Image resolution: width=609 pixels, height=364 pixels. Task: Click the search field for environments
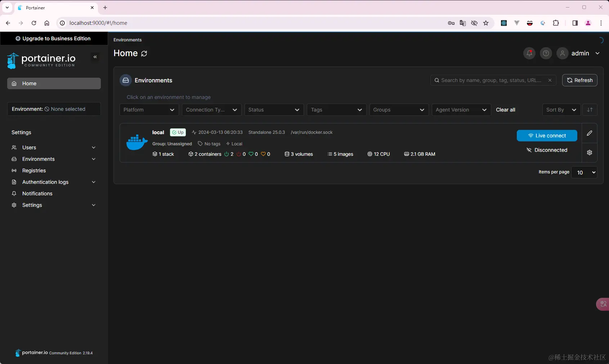493,80
